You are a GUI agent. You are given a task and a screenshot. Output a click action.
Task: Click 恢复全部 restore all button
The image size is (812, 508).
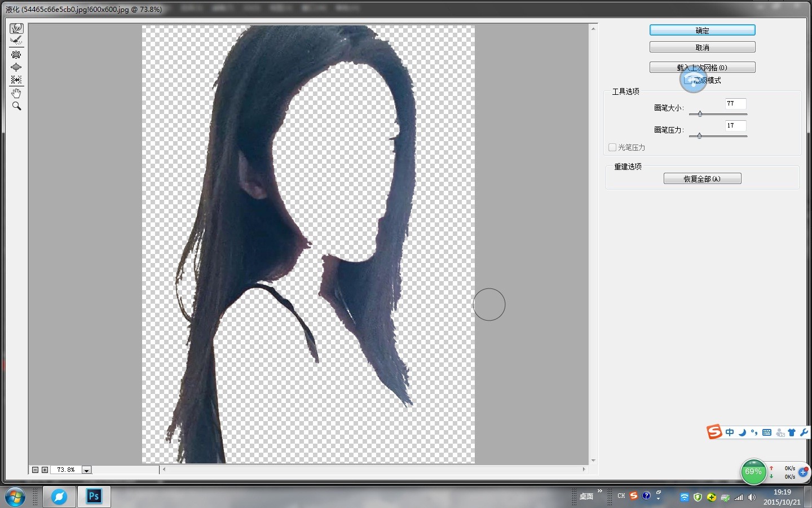(x=702, y=178)
